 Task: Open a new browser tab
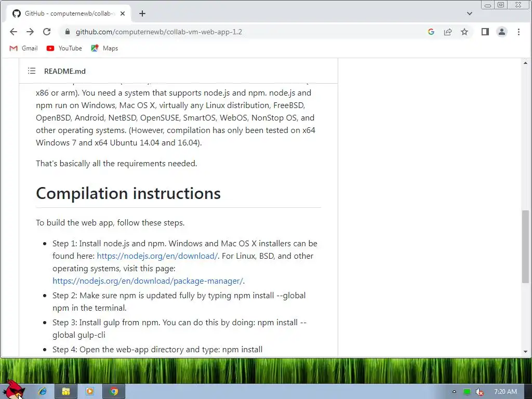[142, 14]
